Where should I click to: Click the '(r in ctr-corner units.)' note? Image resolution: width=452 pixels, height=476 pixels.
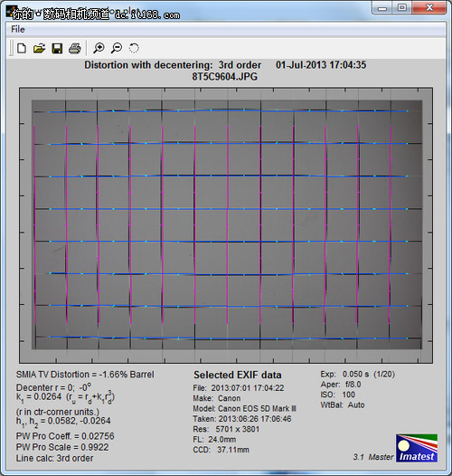click(x=58, y=412)
